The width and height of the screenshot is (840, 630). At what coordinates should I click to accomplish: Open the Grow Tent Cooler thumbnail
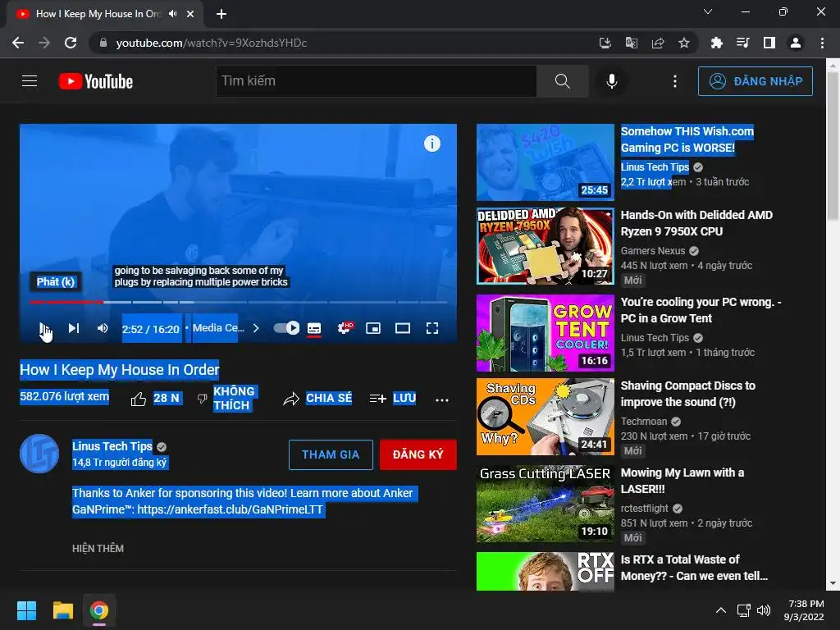click(545, 333)
